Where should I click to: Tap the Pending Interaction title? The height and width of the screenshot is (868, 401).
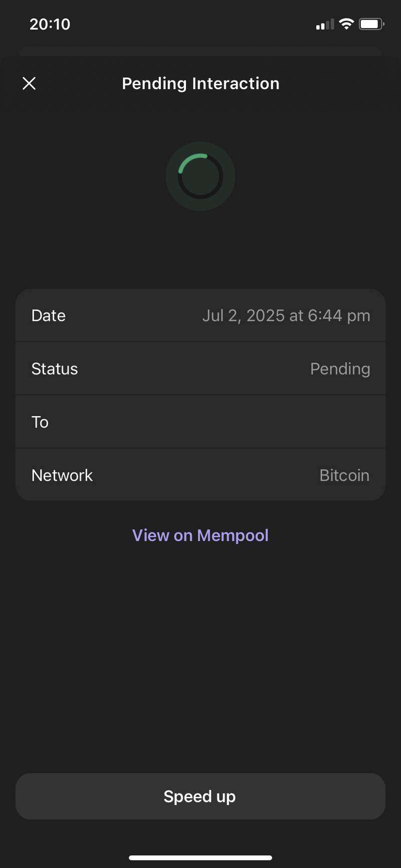(200, 83)
